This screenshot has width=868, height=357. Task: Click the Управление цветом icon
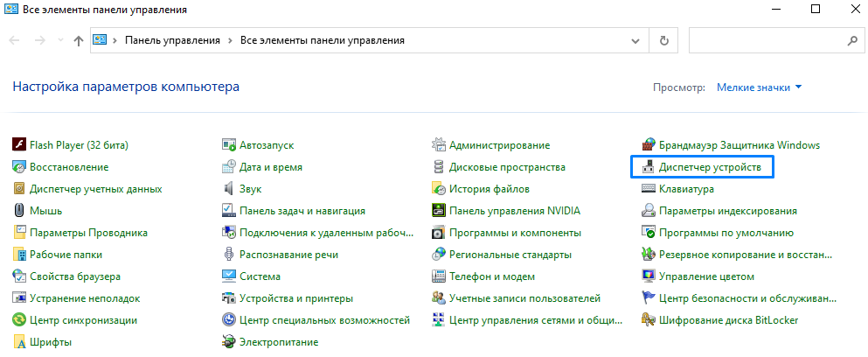[649, 276]
